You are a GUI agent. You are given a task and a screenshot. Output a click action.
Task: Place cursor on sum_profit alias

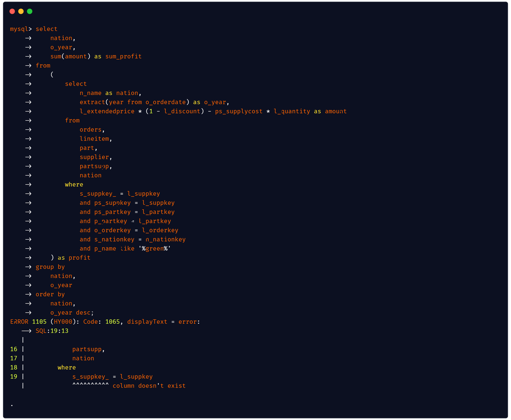tap(123, 57)
